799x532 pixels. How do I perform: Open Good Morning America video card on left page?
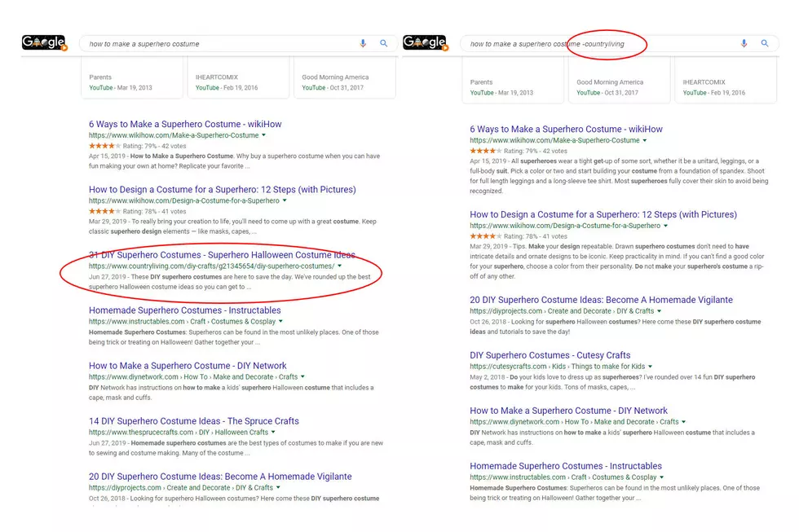click(x=345, y=77)
